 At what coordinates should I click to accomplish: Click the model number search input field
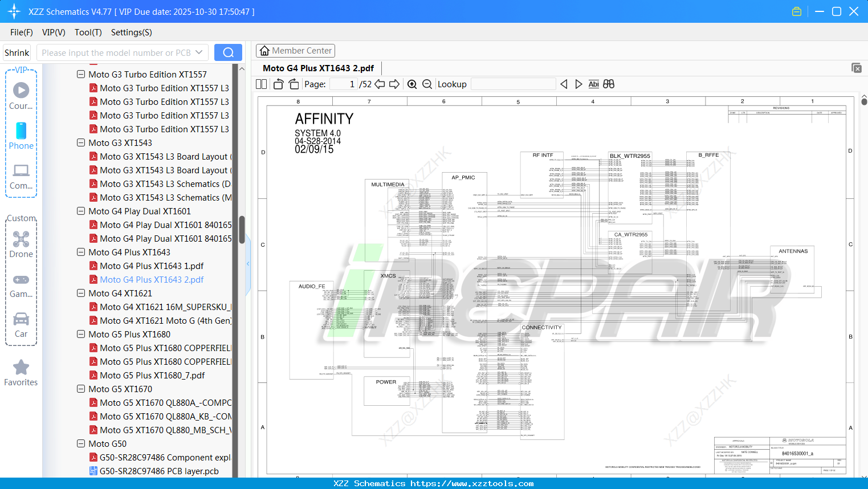tap(116, 52)
